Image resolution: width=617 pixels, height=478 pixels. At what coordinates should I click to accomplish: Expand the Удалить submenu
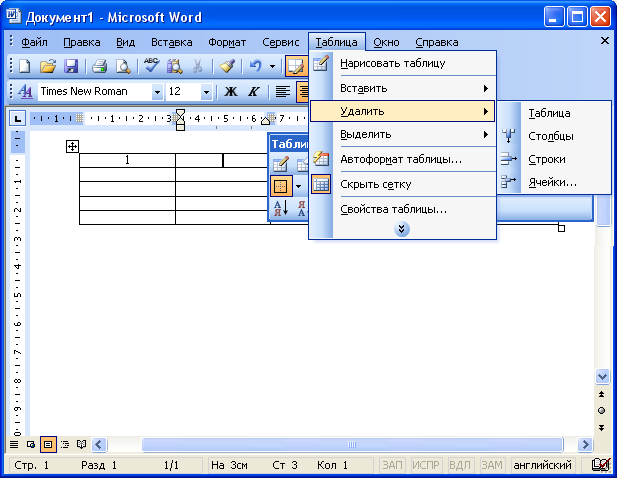tap(402, 111)
